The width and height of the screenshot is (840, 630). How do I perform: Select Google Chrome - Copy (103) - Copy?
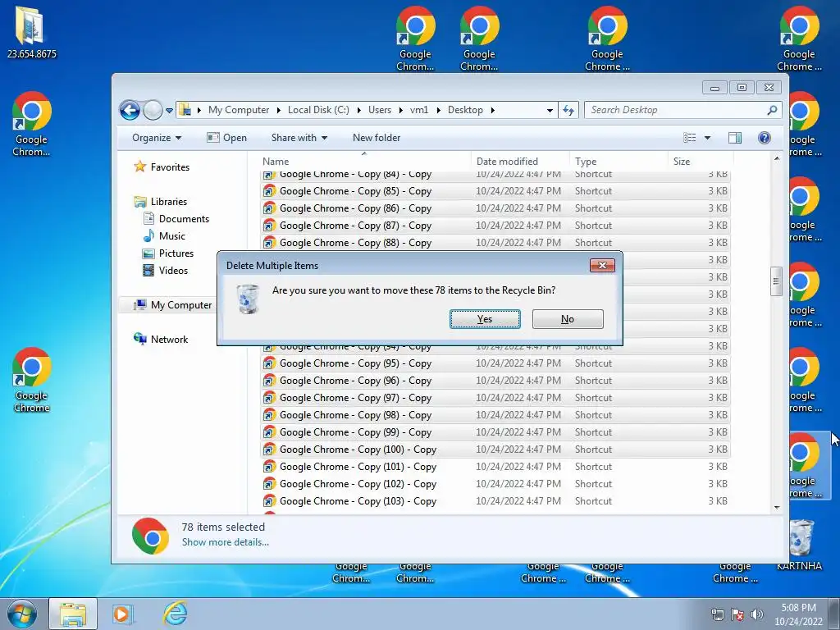tap(495, 501)
